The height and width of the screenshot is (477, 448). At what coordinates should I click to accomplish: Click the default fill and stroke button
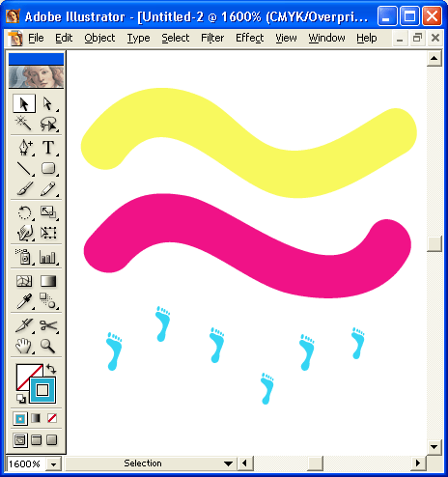(x=21, y=399)
